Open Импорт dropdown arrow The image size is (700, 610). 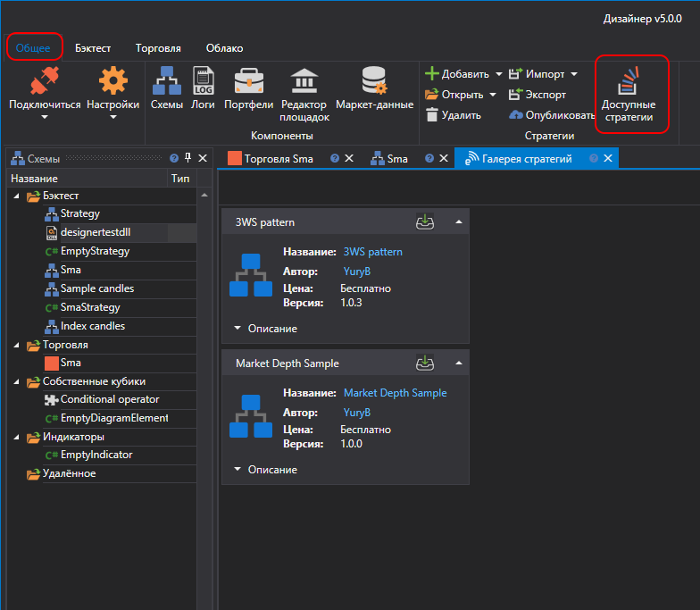pyautogui.click(x=574, y=74)
